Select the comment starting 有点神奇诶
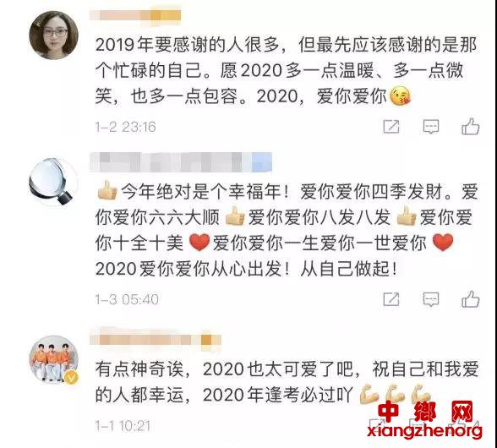 click(x=287, y=382)
